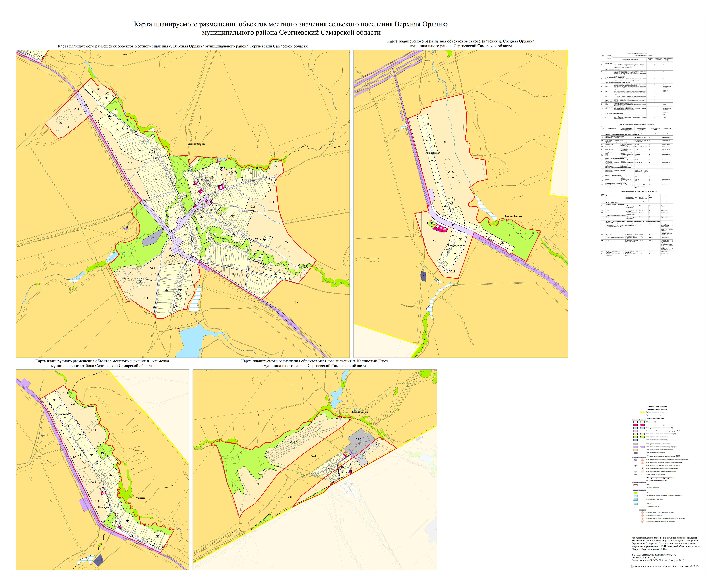Image resolution: width=715 pixels, height=588 pixels.
Task: Click the 'п. Калиновый Ключ' sub-map title
Action: pos(315,363)
